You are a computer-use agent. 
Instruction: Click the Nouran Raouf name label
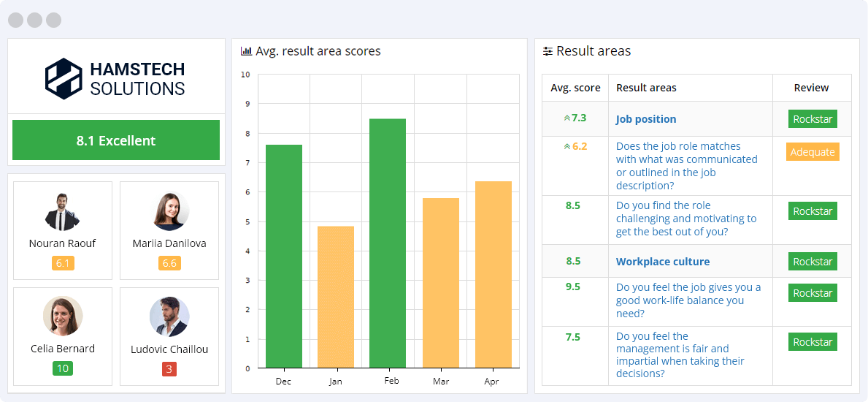pyautogui.click(x=63, y=244)
